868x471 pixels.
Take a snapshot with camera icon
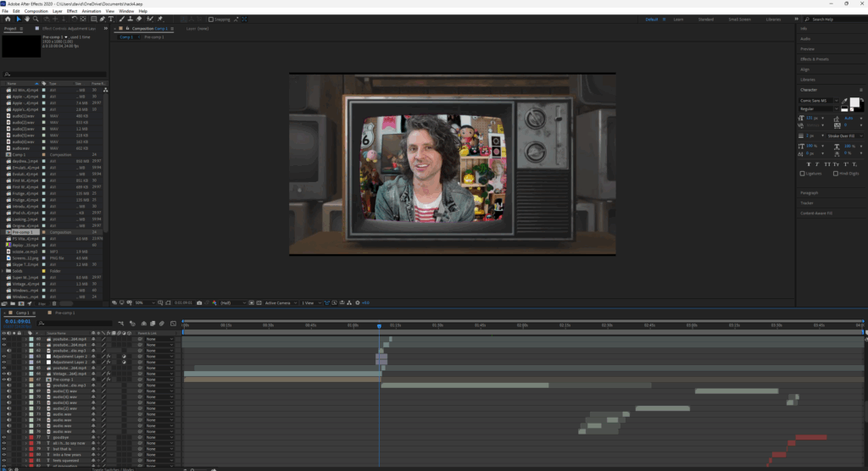[198, 302]
